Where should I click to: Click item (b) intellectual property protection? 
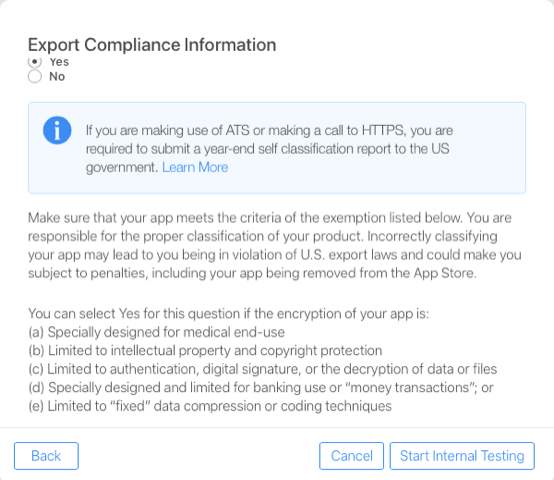click(x=205, y=350)
